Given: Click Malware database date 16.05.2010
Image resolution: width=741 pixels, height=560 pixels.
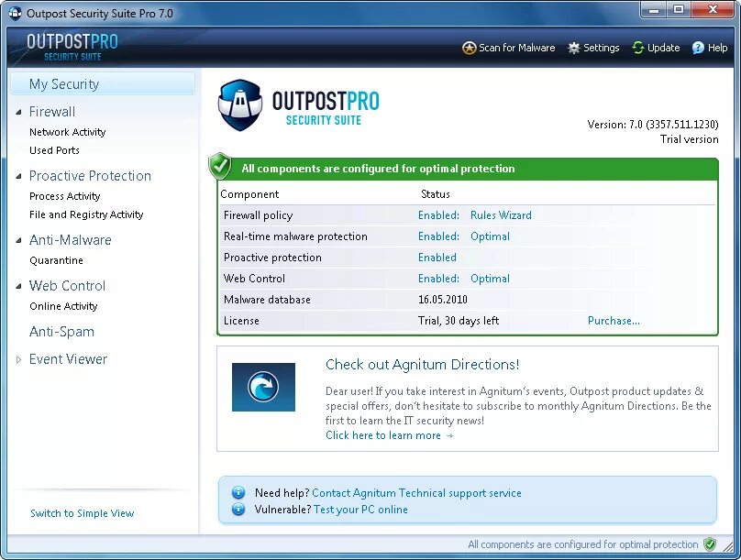Looking at the screenshot, I should (443, 300).
